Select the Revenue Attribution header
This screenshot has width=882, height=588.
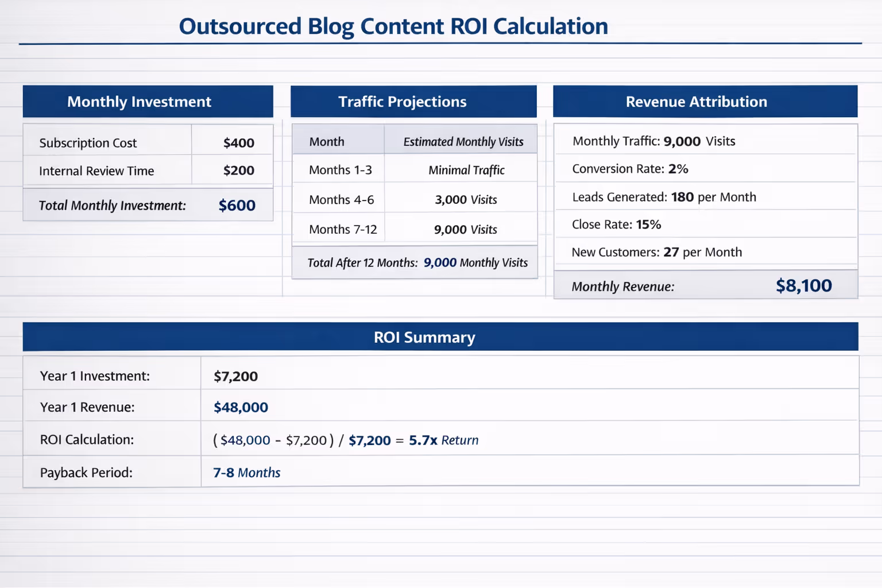(705, 102)
